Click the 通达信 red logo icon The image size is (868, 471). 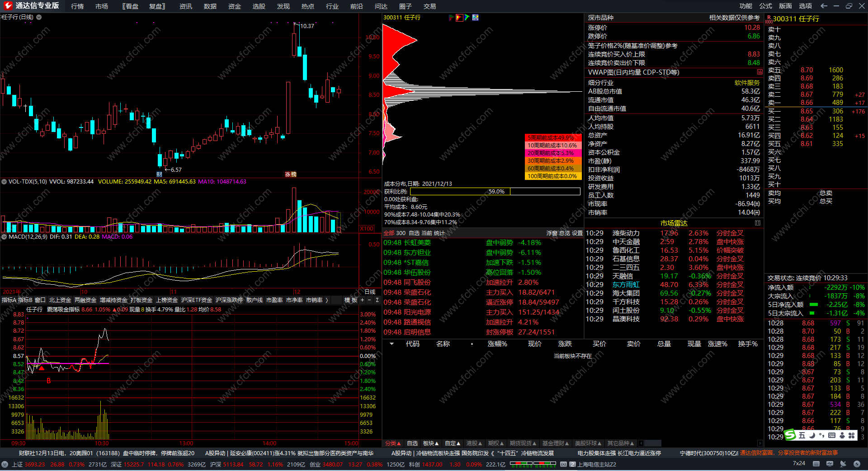pyautogui.click(x=8, y=6)
